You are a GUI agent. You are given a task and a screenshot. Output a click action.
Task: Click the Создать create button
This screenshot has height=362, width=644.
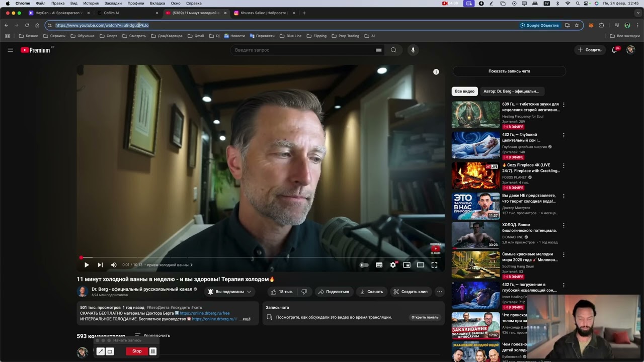point(590,50)
